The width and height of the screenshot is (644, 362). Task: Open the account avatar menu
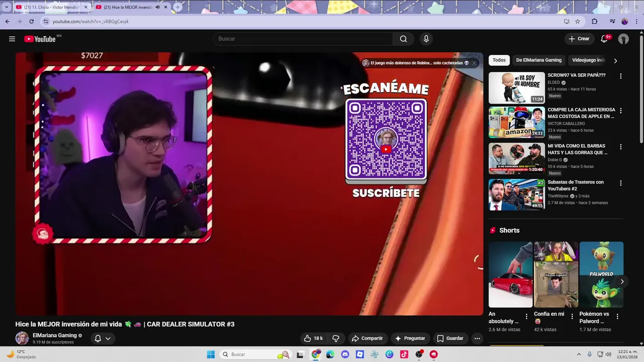point(623,39)
